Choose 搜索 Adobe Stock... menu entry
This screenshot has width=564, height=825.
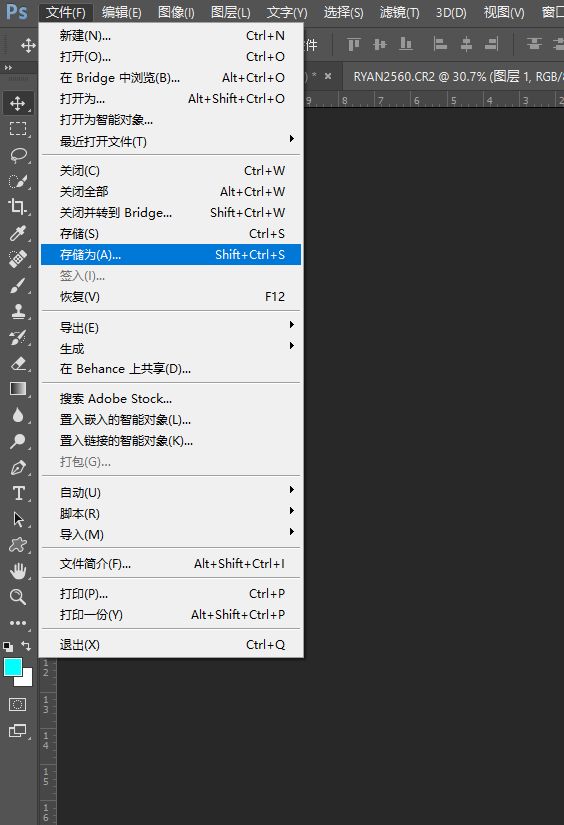[172, 399]
